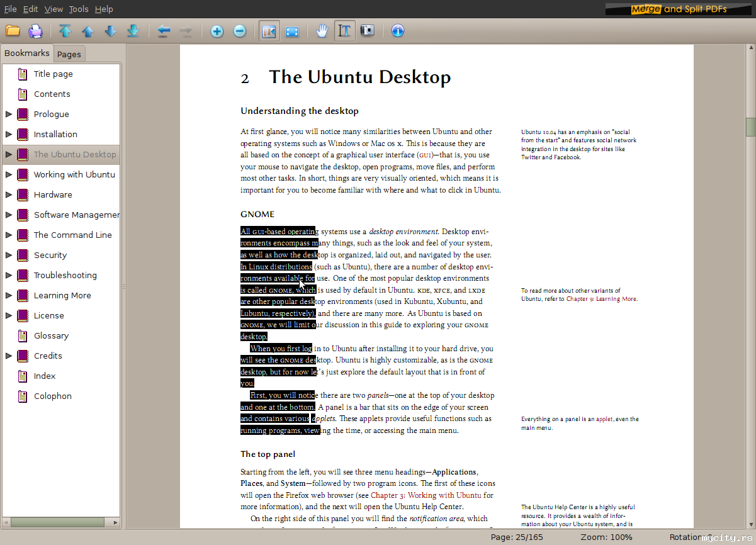Select the text selection tool
This screenshot has height=545, width=756.
(x=344, y=30)
